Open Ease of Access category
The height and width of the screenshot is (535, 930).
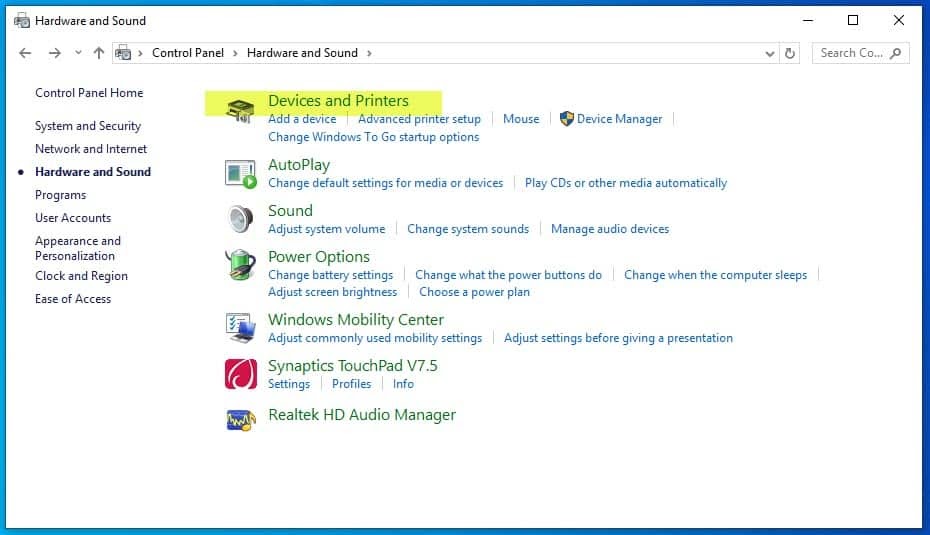[x=73, y=299]
